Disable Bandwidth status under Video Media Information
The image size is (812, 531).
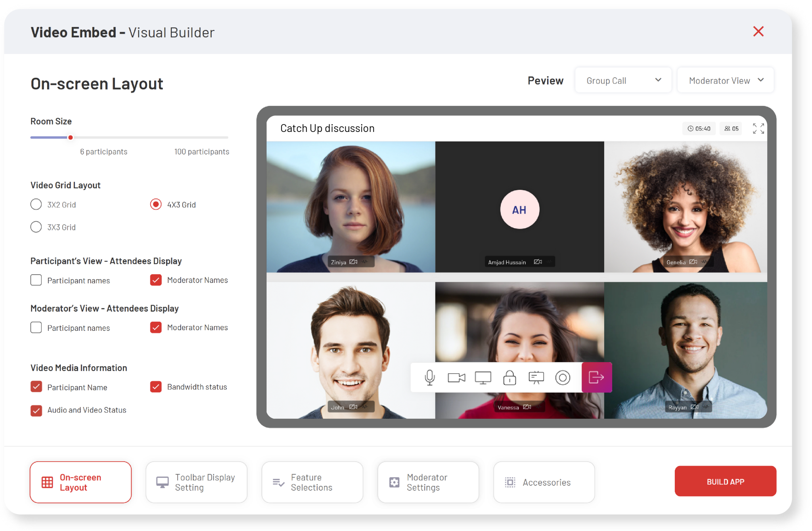coord(156,387)
